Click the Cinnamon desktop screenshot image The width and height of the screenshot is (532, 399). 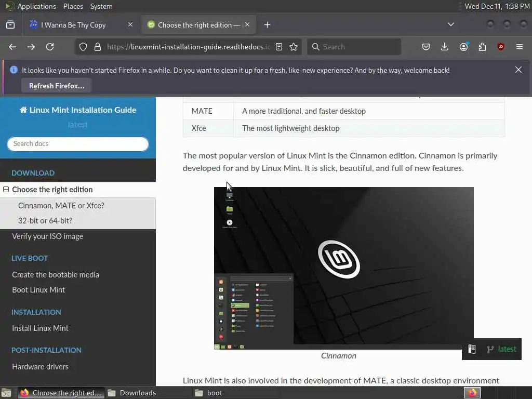344,268
